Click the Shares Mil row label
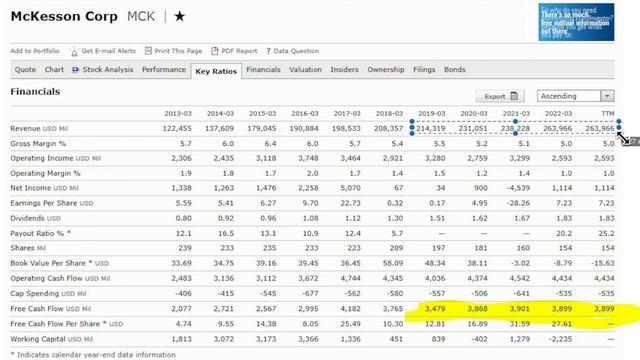The height and width of the screenshot is (360, 640). pos(28,248)
